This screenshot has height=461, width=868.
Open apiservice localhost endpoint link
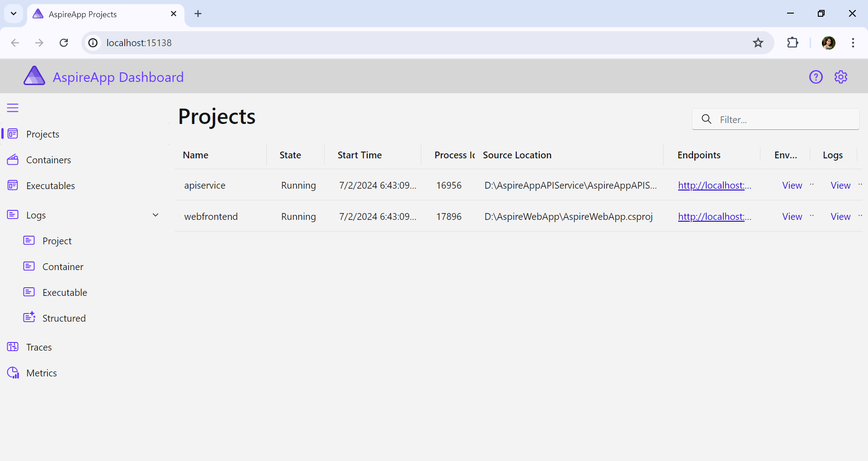pos(714,185)
